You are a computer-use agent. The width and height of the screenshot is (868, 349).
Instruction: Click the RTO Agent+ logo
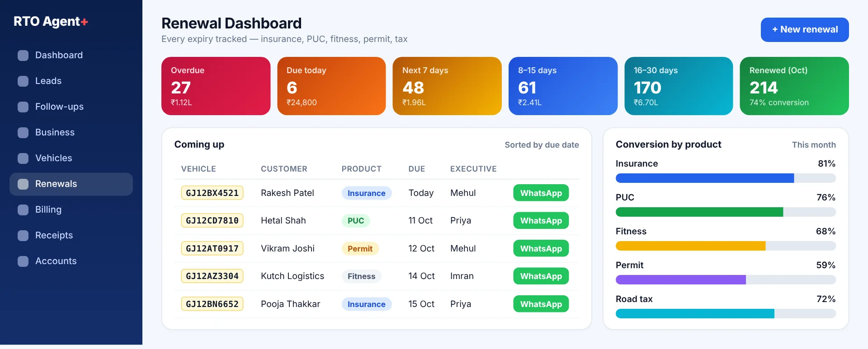[51, 21]
